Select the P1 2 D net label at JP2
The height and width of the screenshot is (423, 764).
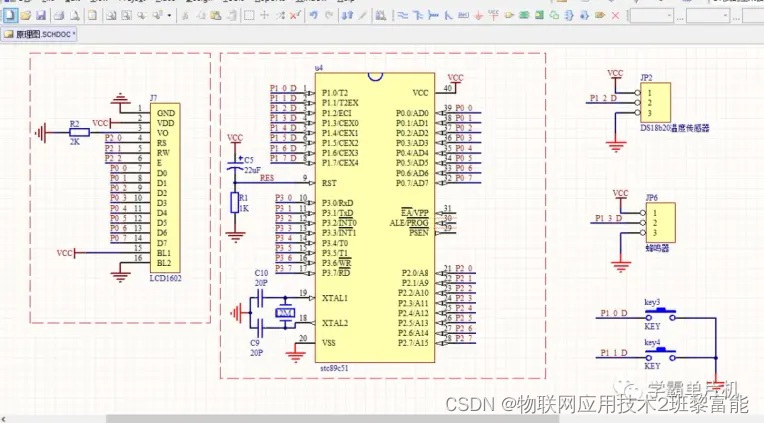603,98
